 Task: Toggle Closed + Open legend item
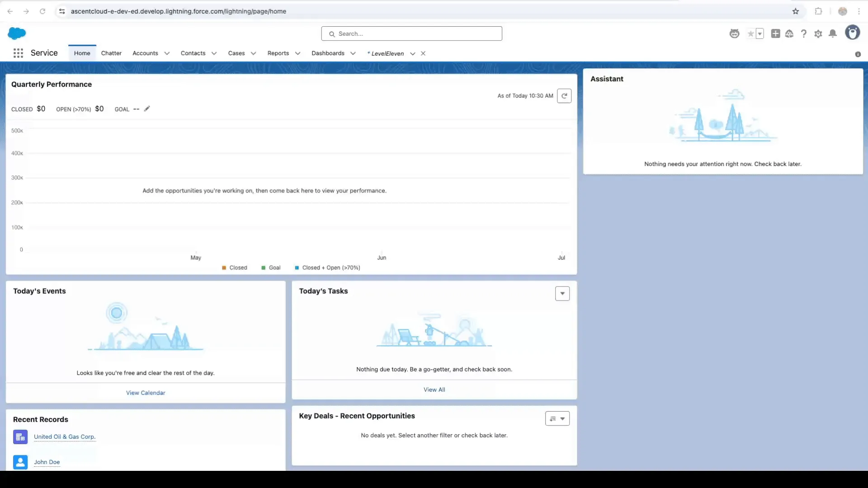(327, 267)
